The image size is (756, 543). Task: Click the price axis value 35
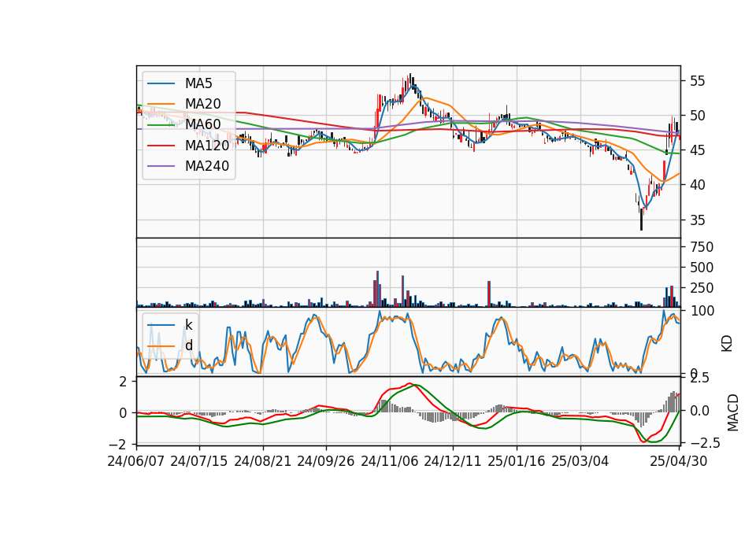pyautogui.click(x=698, y=220)
